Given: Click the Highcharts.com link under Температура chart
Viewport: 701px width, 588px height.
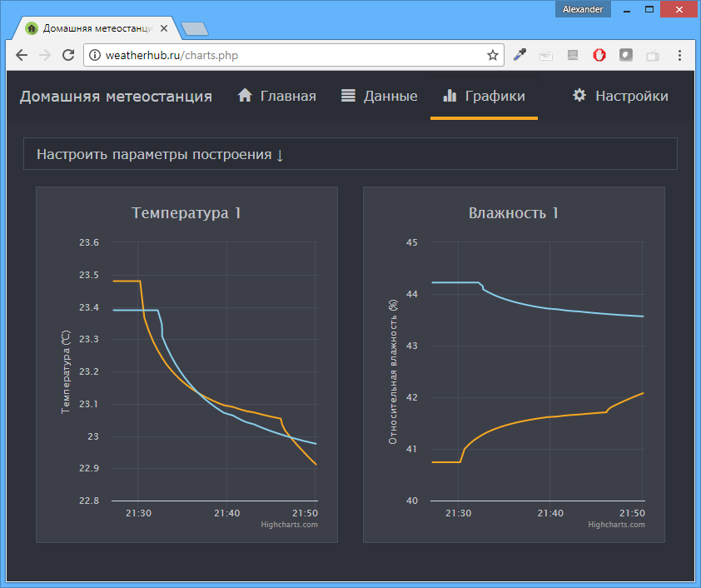Looking at the screenshot, I should click(291, 525).
